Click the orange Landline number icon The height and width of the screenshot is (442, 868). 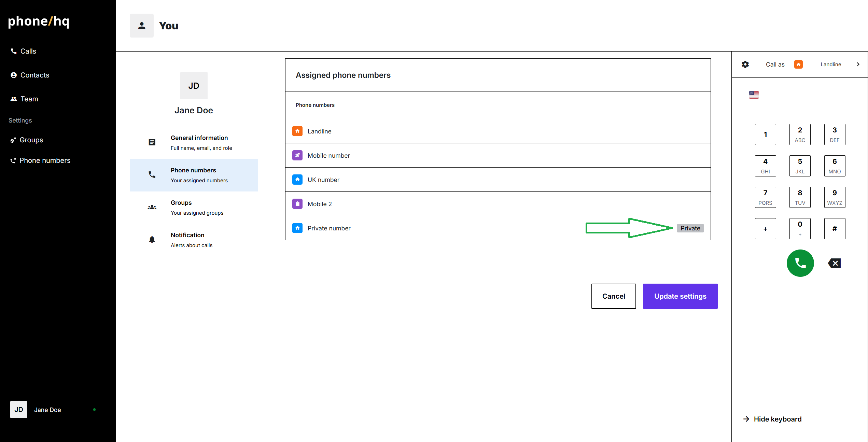[x=297, y=131]
